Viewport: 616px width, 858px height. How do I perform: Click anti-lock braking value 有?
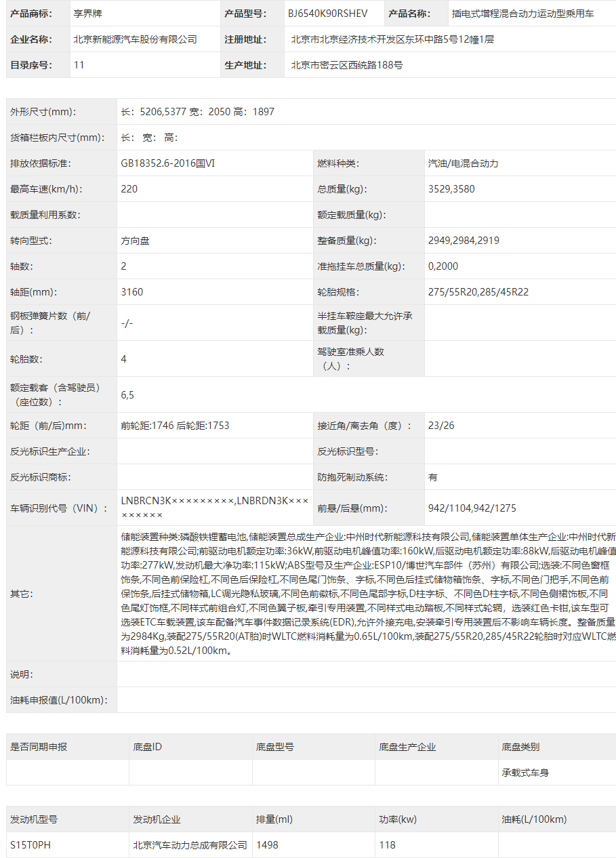[433, 477]
